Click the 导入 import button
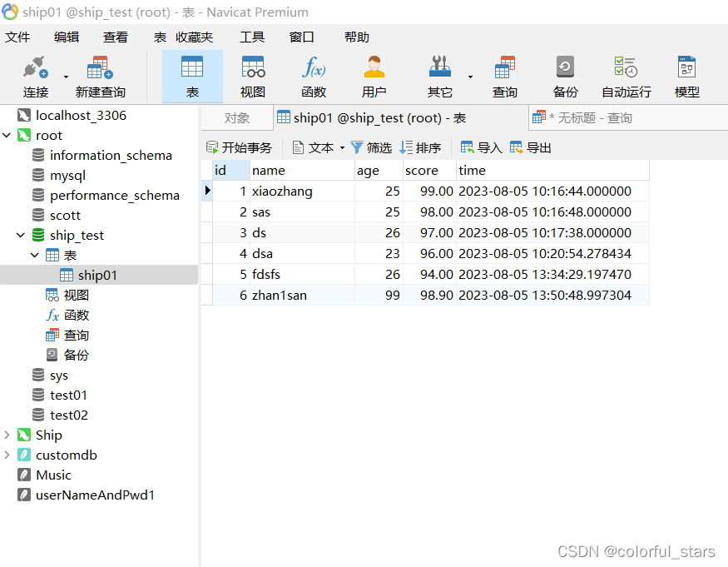The width and height of the screenshot is (728, 567). click(482, 148)
